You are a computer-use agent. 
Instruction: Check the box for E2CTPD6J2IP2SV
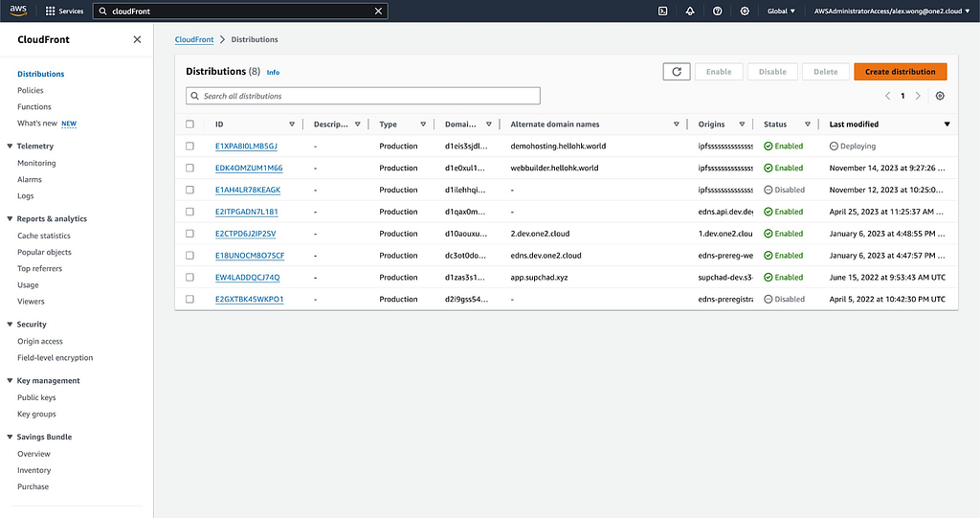point(190,234)
